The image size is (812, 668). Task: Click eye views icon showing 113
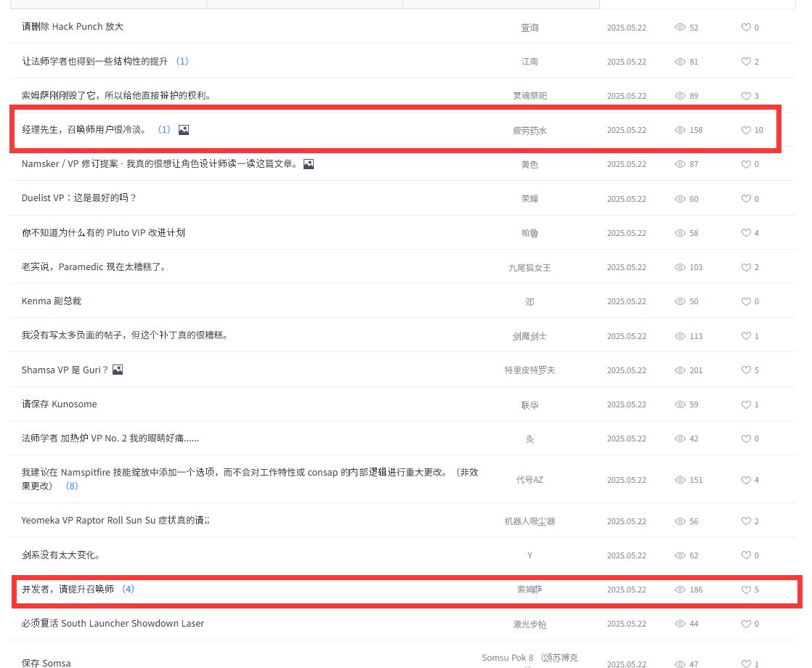pos(680,336)
